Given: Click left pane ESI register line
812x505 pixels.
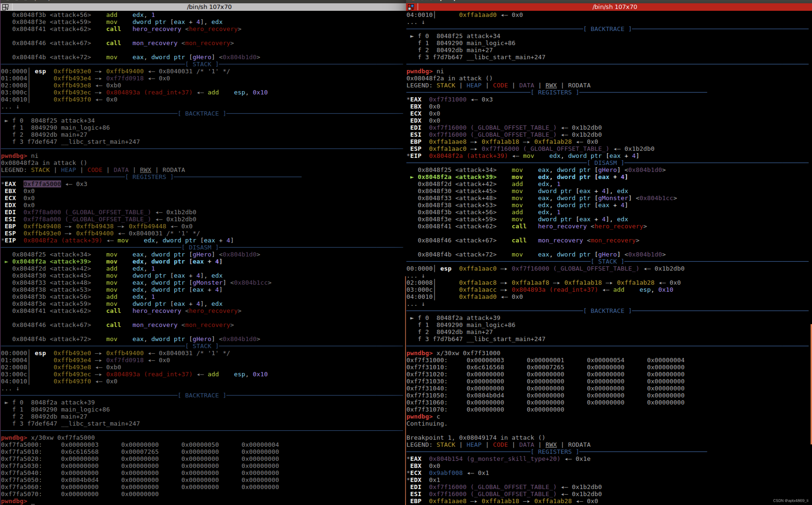Looking at the screenshot, I should (100, 219).
